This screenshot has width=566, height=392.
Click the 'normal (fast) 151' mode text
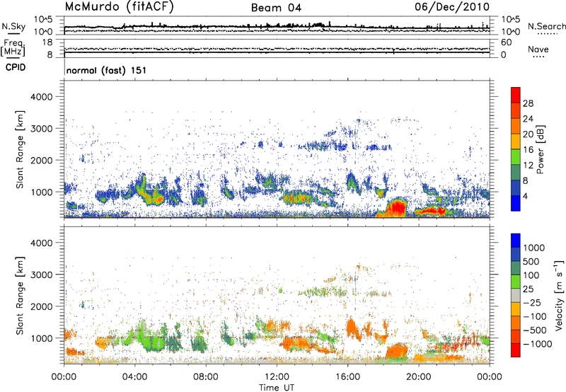click(x=106, y=70)
